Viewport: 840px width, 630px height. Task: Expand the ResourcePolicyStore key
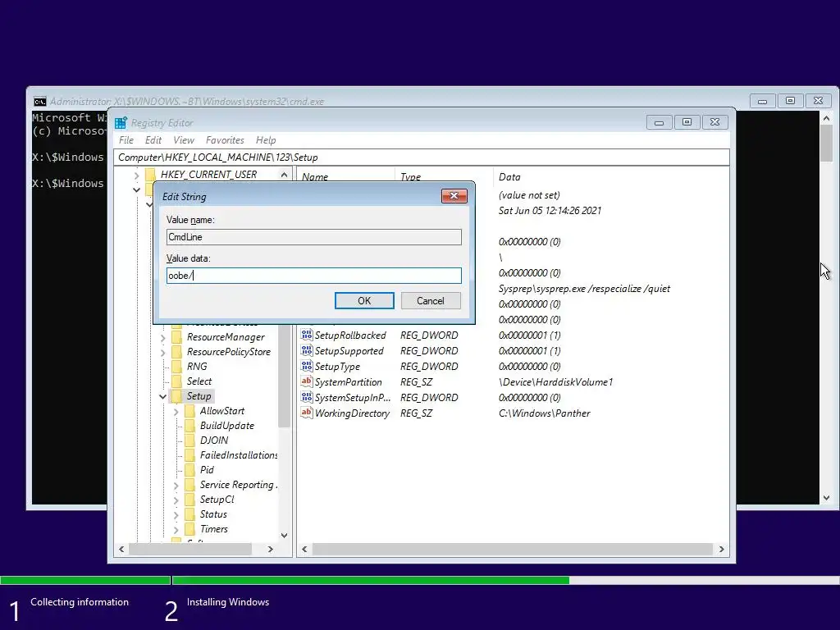click(x=163, y=352)
